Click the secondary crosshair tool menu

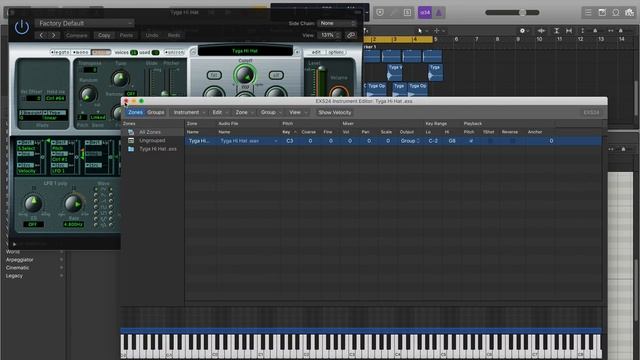439,31
